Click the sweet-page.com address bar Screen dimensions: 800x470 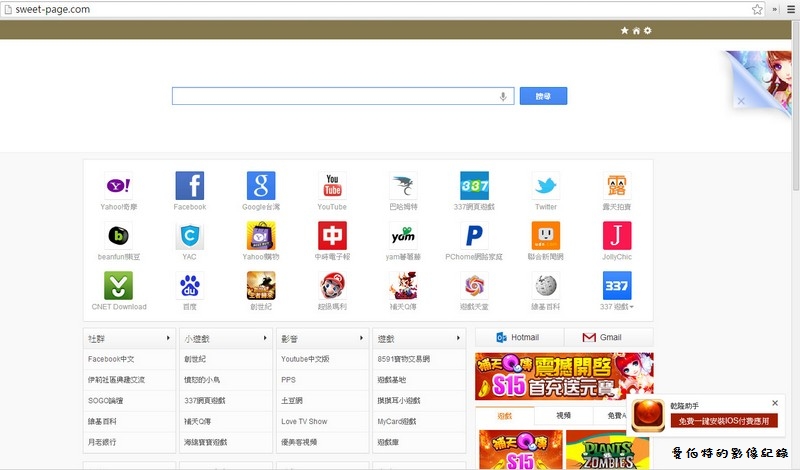click(x=378, y=9)
